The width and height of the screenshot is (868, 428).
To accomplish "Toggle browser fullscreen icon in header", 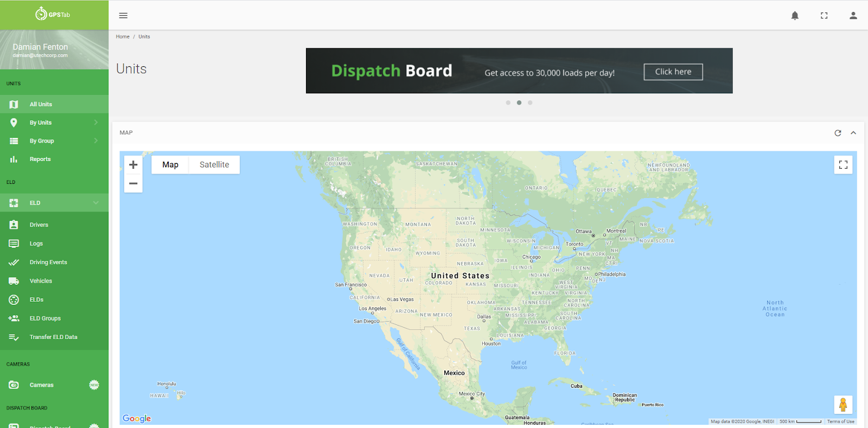I will [824, 16].
